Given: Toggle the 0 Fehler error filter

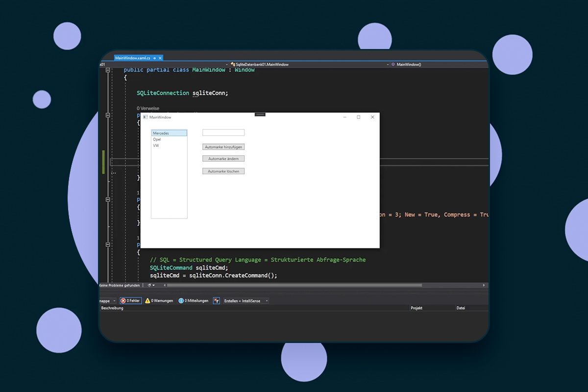Looking at the screenshot, I should [x=131, y=301].
